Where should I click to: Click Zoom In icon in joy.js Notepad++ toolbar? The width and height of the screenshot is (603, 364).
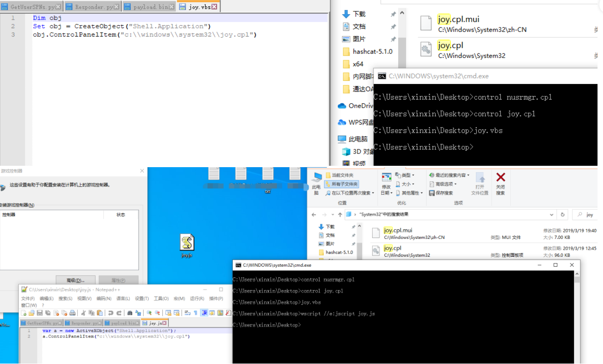[x=149, y=313]
